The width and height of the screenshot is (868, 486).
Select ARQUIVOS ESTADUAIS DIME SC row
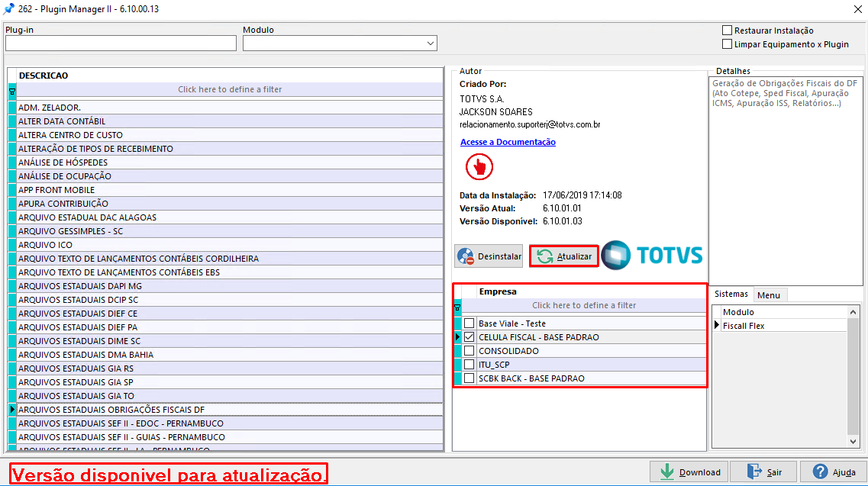pos(230,341)
